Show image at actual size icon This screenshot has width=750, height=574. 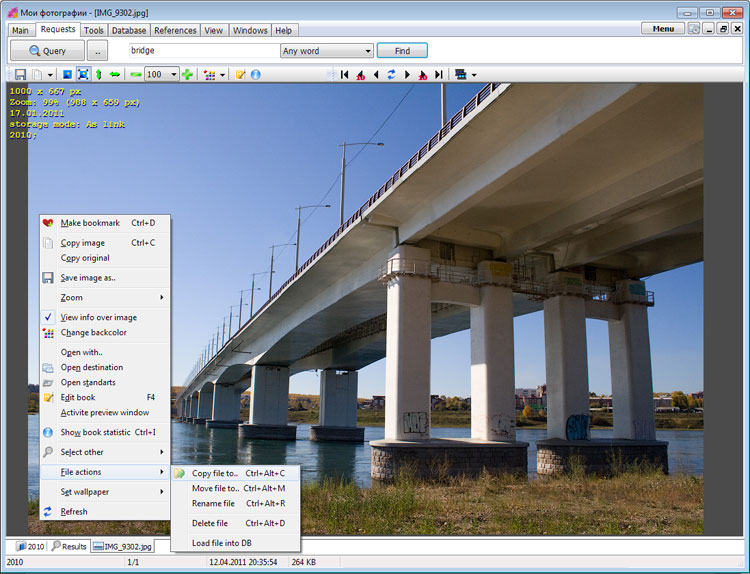(x=67, y=75)
